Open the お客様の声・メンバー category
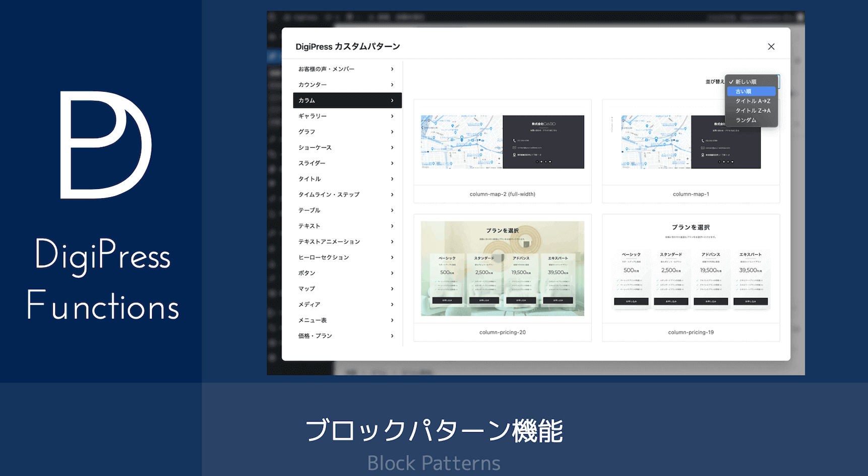Image resolution: width=868 pixels, height=476 pixels. pyautogui.click(x=347, y=69)
